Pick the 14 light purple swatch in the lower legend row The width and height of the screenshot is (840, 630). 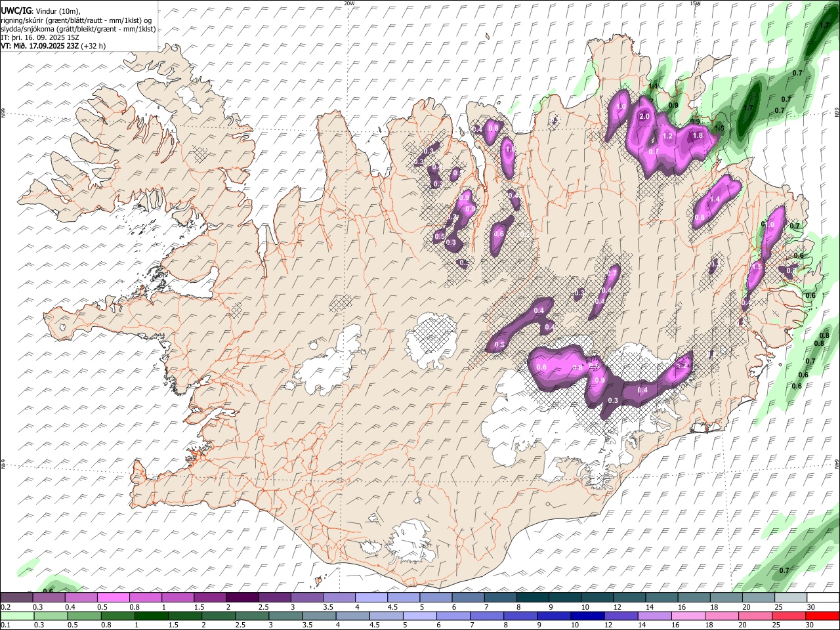click(x=655, y=616)
